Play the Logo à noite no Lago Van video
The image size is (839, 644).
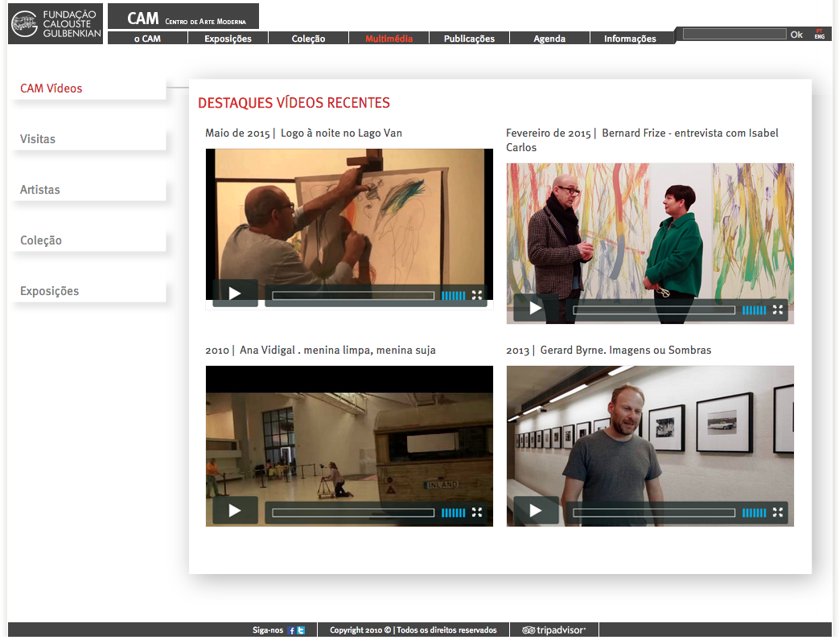[235, 294]
